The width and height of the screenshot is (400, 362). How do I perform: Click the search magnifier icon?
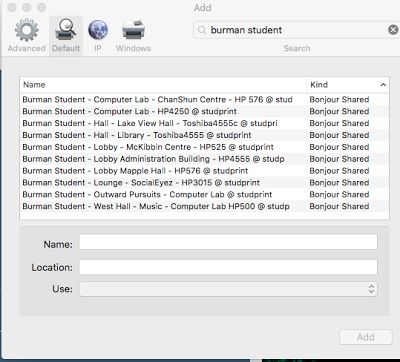(x=202, y=30)
